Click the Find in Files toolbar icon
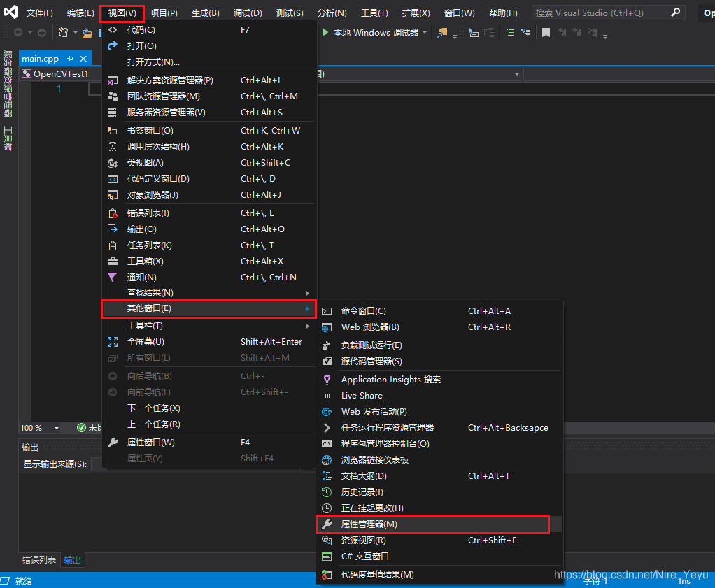The image size is (715, 588). (x=442, y=33)
